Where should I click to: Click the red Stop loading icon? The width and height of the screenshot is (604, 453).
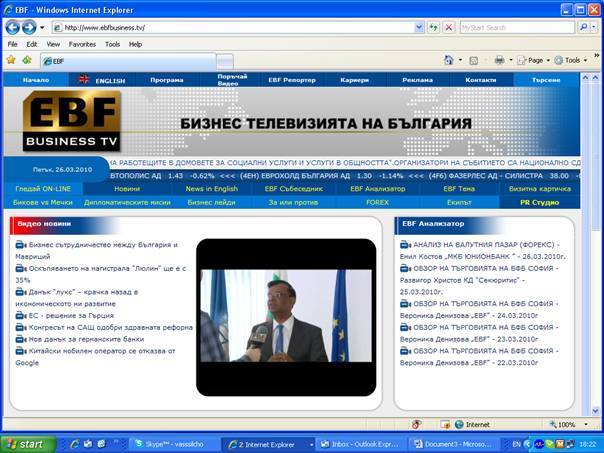tap(449, 28)
